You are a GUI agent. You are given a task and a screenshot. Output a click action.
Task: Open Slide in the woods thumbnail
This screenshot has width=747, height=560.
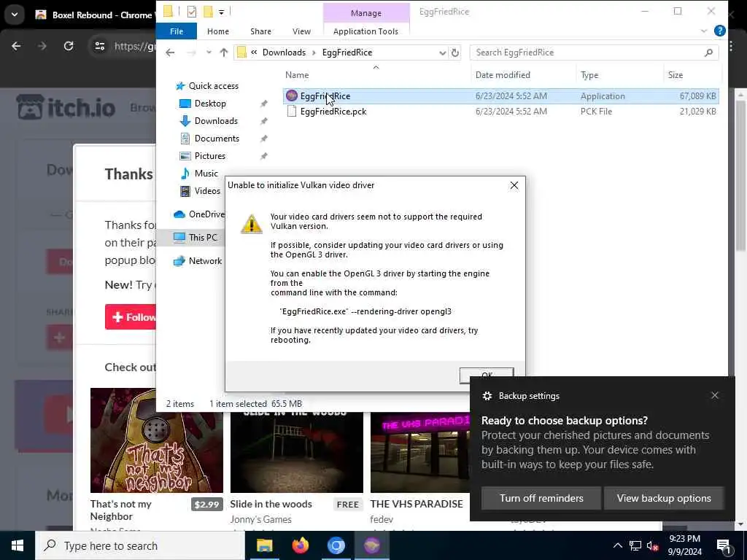tap(297, 452)
